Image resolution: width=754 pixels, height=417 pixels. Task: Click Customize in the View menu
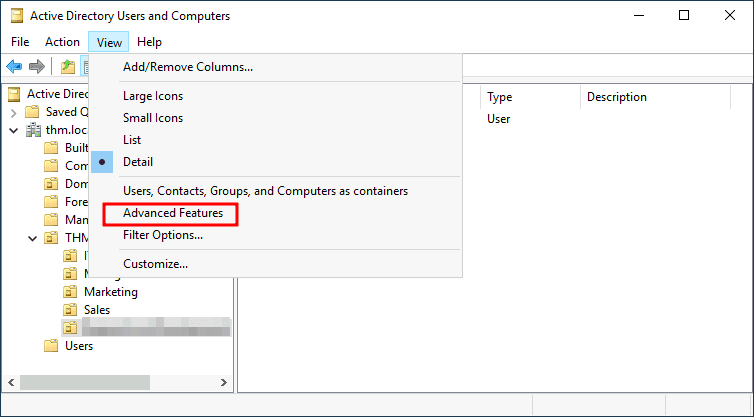pyautogui.click(x=155, y=264)
